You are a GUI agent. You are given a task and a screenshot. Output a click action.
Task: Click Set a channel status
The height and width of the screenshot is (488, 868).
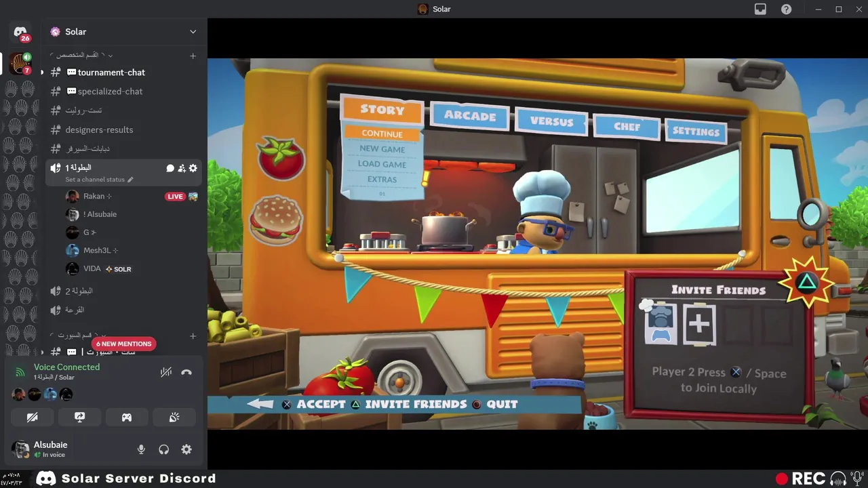pyautogui.click(x=95, y=180)
